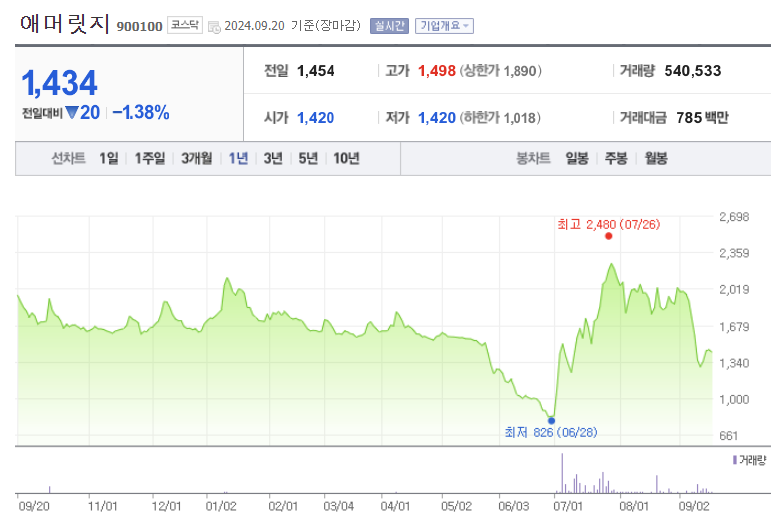Click the 최저 826 (06/28) label
Viewport: 771px width, 519px height.
click(x=551, y=432)
